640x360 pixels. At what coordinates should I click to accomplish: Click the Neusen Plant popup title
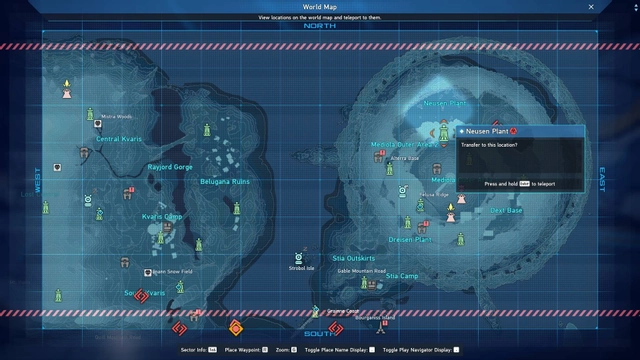point(487,131)
